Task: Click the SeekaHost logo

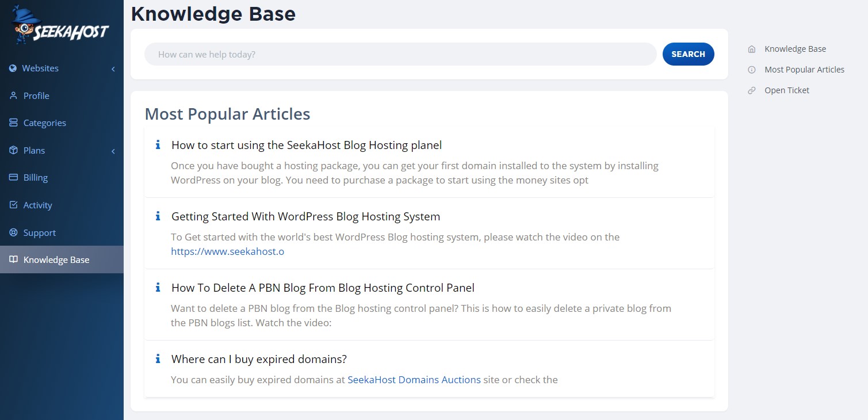Action: (x=60, y=25)
